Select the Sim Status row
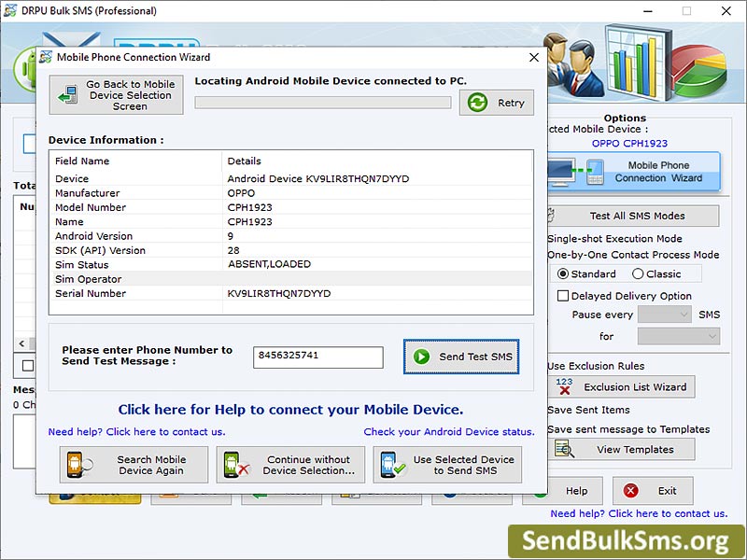The image size is (747, 560). [290, 265]
